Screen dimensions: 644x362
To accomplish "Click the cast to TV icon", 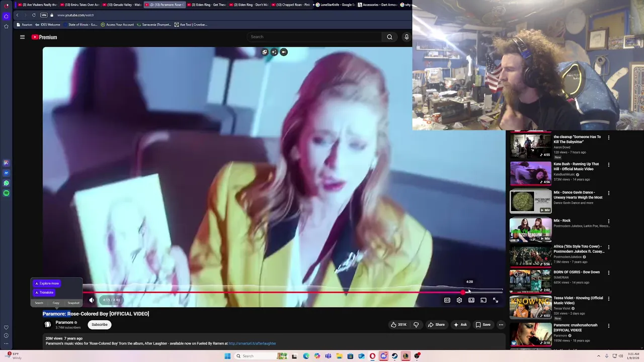I will coord(484,300).
